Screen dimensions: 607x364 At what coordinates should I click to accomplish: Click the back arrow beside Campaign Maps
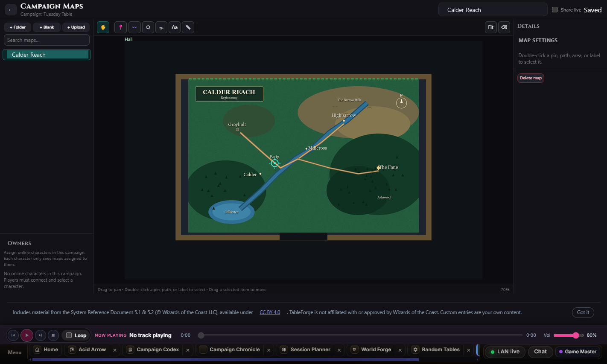click(x=11, y=10)
